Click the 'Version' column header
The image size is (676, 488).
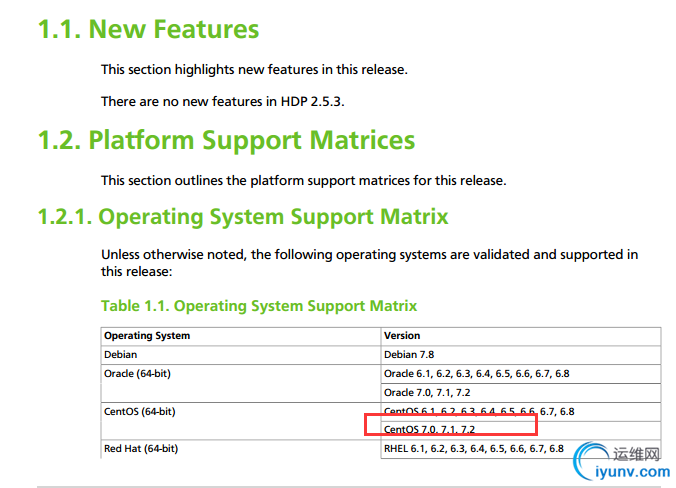point(521,336)
